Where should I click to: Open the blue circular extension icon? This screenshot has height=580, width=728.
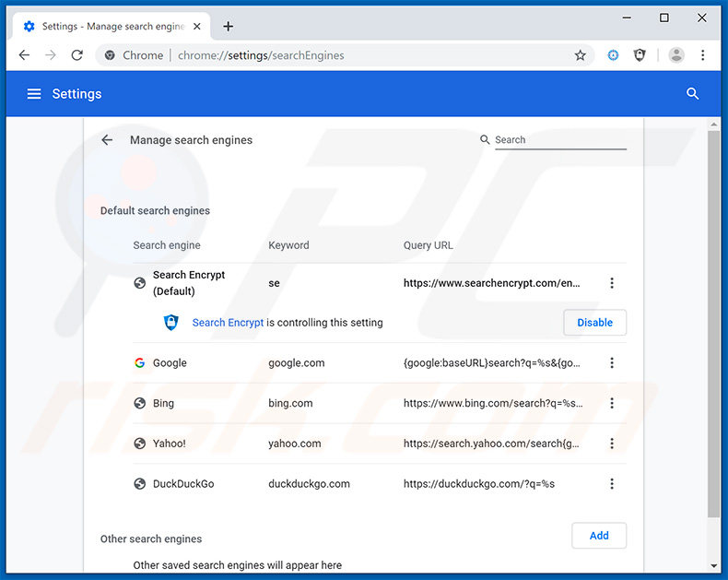tap(613, 55)
